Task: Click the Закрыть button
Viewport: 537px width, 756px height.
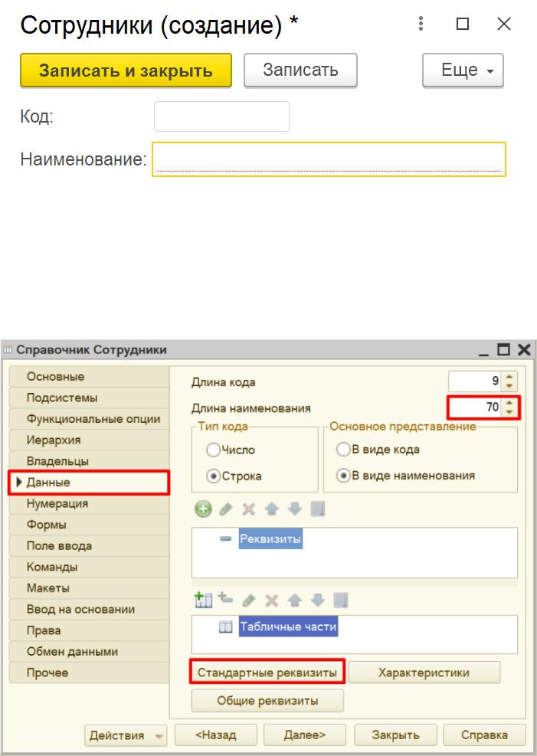Action: point(395,735)
